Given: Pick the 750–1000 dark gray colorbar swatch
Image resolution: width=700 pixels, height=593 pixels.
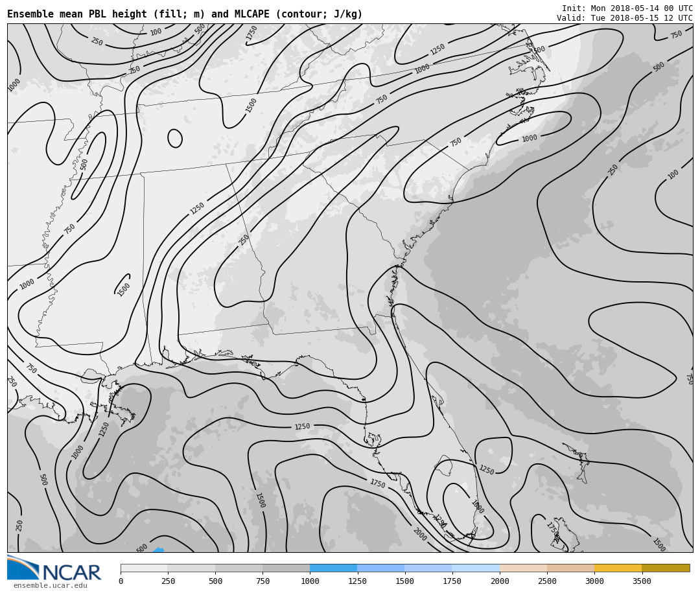Looking at the screenshot, I should [286, 568].
